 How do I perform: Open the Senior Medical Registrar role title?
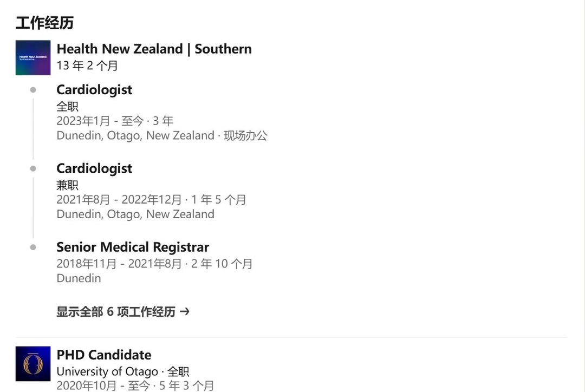tap(133, 247)
